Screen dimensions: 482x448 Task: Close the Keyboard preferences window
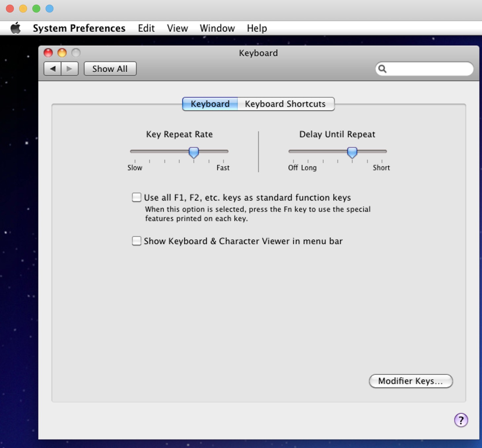click(48, 53)
